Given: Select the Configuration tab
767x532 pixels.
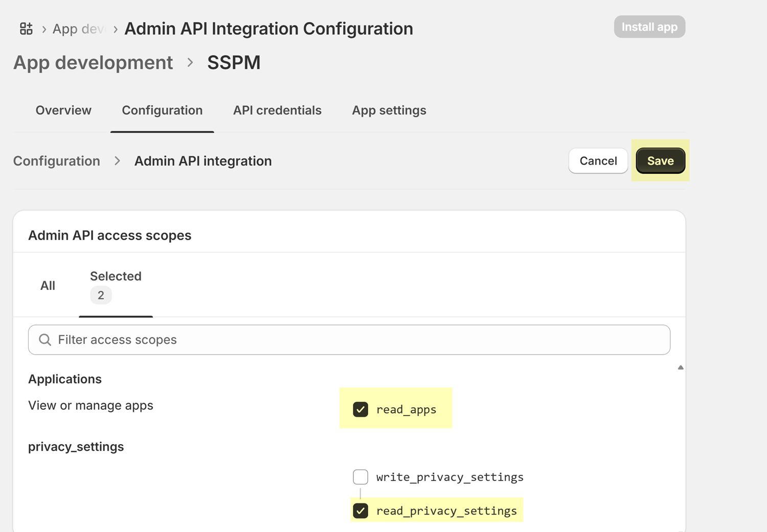Looking at the screenshot, I should coord(162,110).
